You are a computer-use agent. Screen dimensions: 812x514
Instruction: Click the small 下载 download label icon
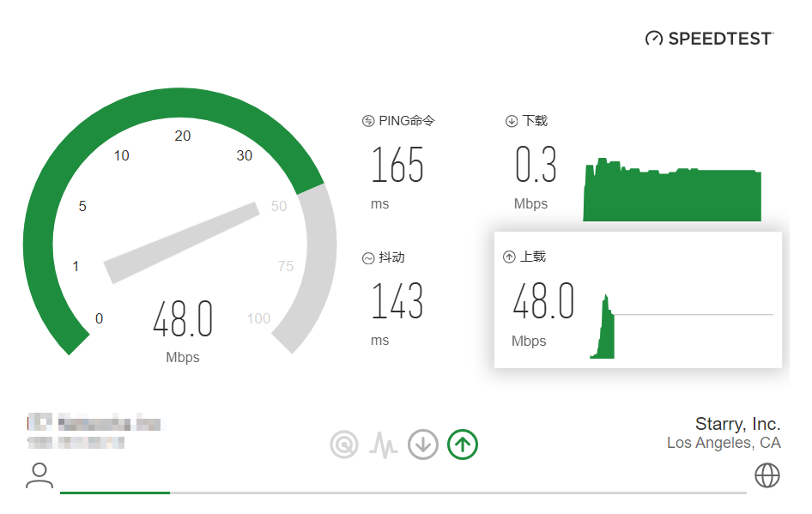pyautogui.click(x=512, y=121)
